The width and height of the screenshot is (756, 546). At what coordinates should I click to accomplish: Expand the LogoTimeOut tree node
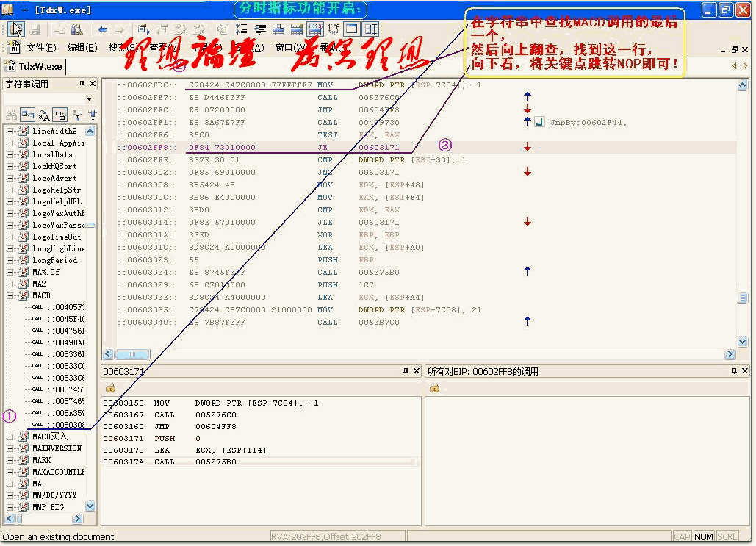point(10,237)
